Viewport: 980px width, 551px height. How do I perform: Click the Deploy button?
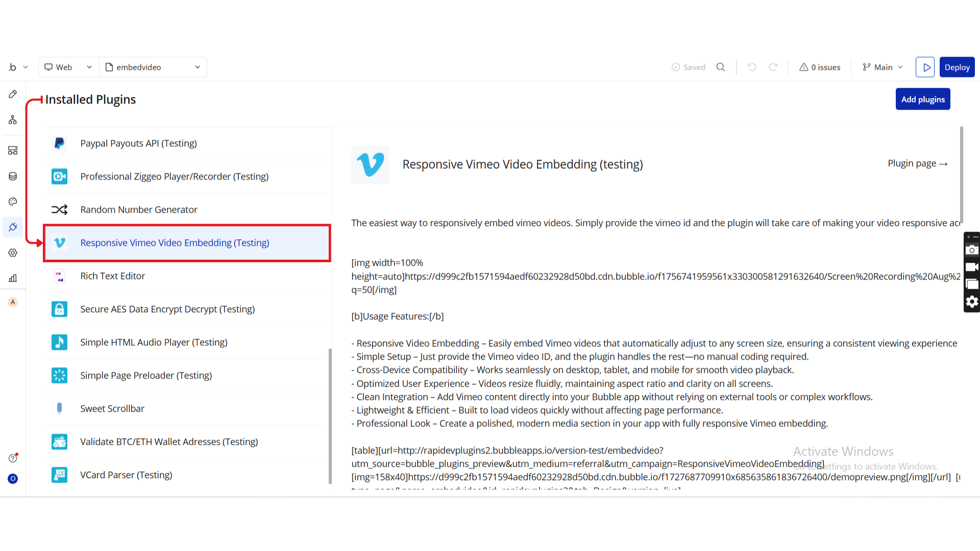pyautogui.click(x=957, y=67)
